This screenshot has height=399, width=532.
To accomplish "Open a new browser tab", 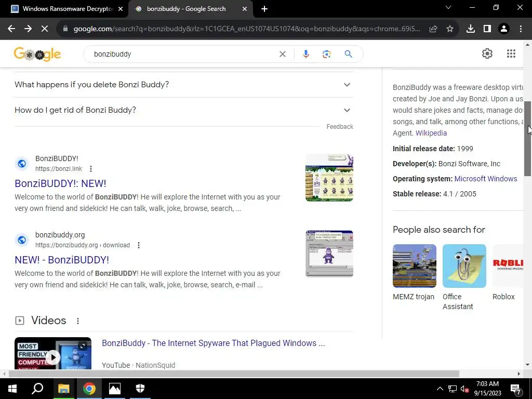I will point(264,9).
